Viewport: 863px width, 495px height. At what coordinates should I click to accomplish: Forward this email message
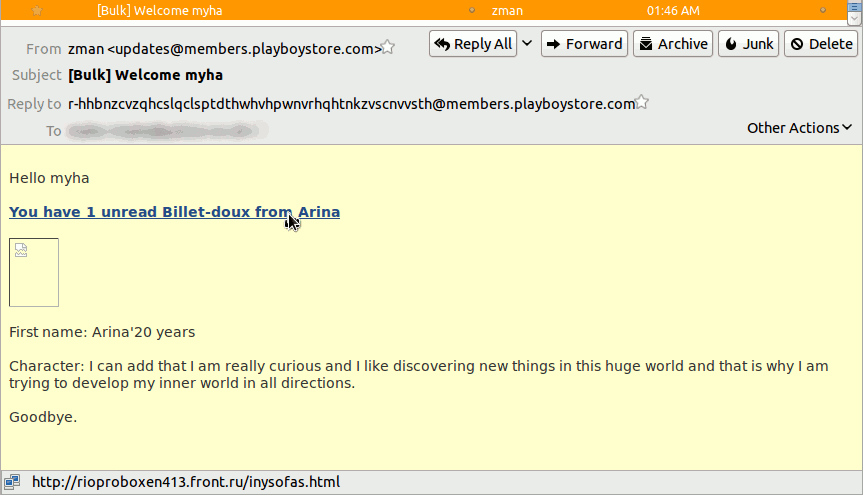pos(584,44)
